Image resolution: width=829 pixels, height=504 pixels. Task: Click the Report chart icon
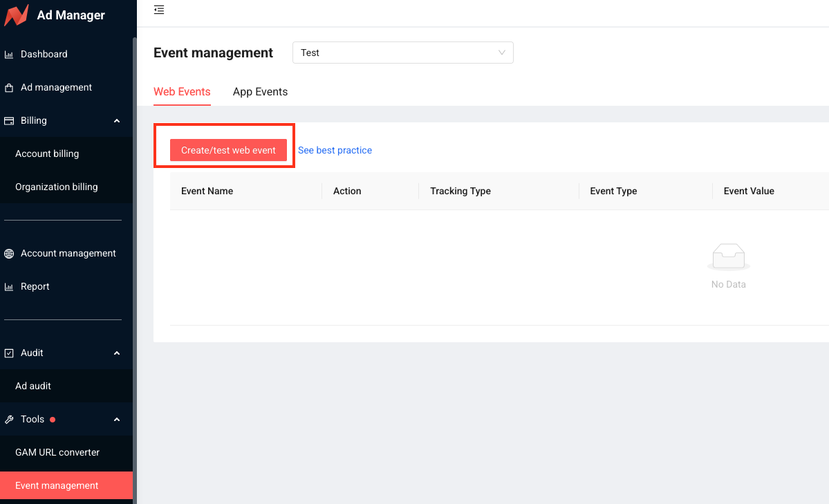click(x=9, y=287)
